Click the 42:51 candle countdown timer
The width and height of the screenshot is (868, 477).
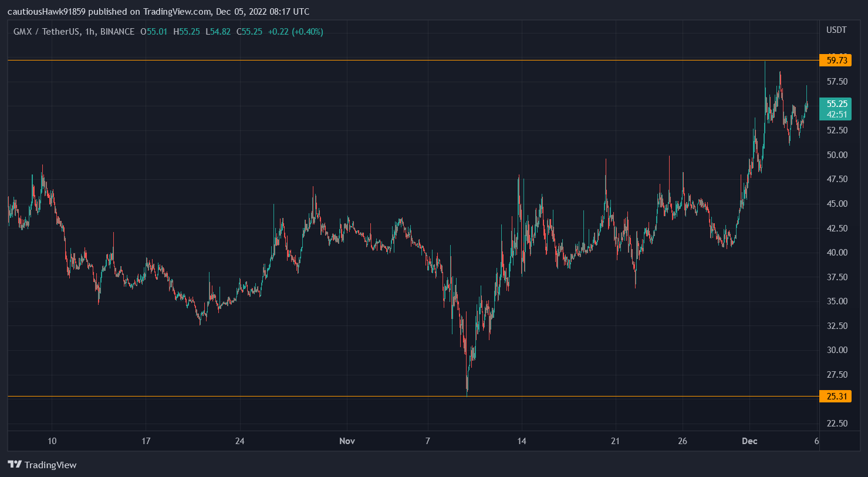[x=836, y=114]
